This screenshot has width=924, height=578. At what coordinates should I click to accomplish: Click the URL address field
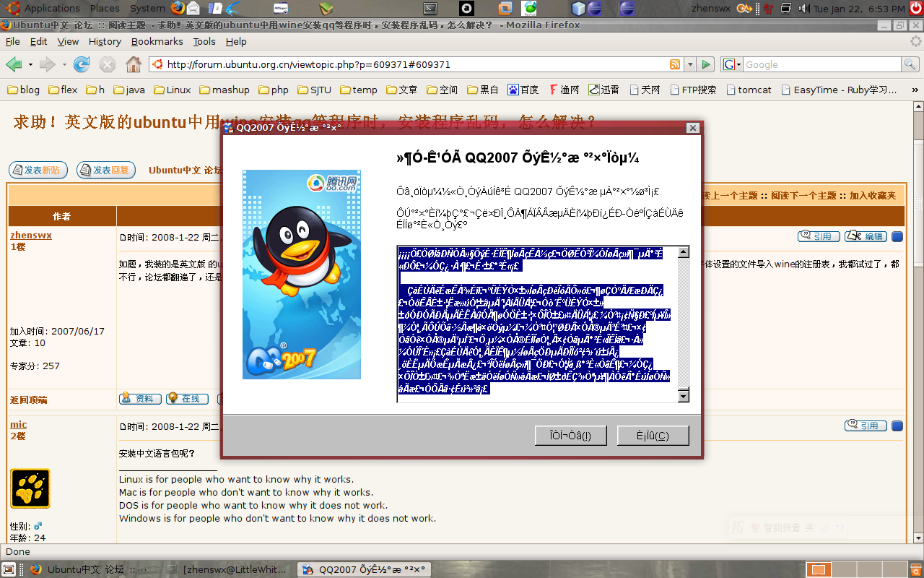click(415, 64)
